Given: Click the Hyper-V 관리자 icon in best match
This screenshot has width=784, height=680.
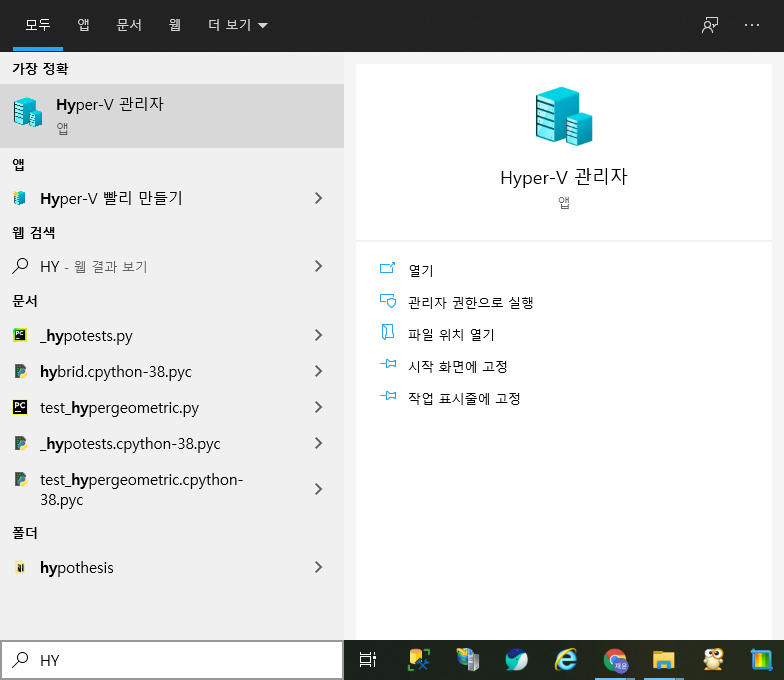Looking at the screenshot, I should tap(28, 112).
